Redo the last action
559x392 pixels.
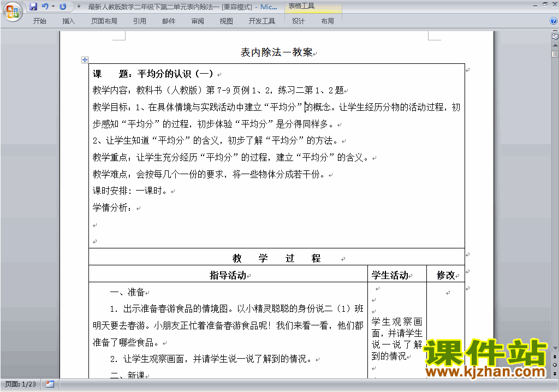coord(63,7)
